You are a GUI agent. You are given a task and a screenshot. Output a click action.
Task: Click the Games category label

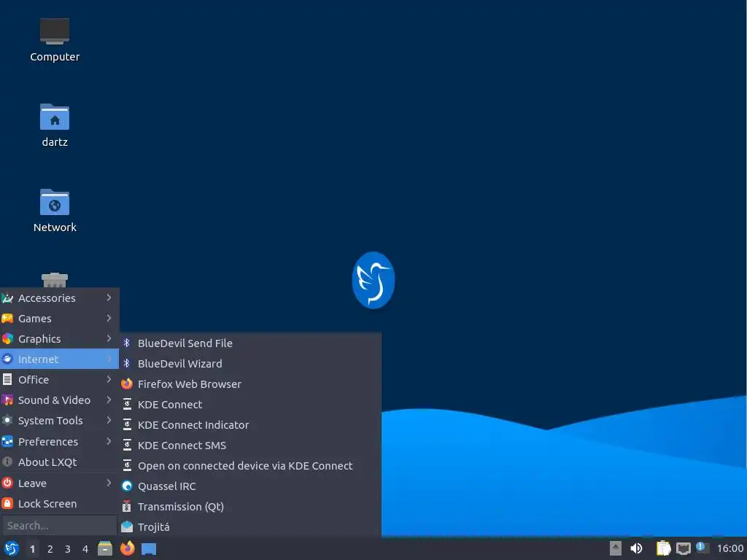[35, 318]
